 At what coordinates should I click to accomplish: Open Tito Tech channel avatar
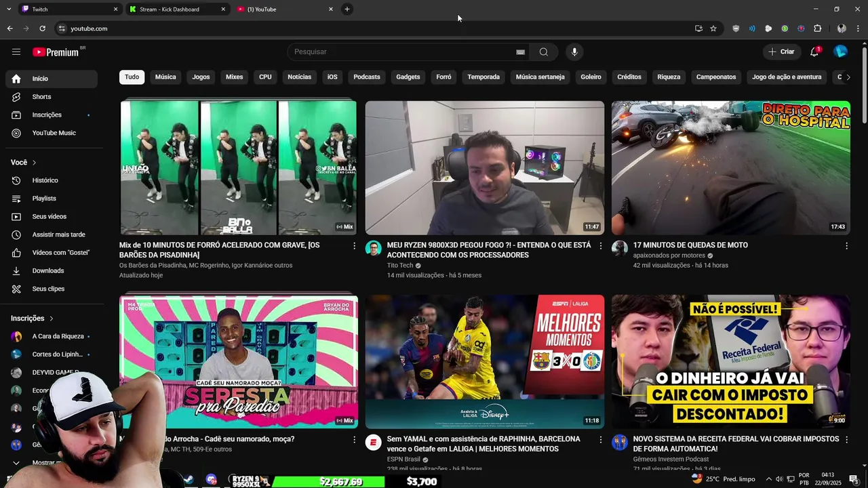tap(373, 248)
